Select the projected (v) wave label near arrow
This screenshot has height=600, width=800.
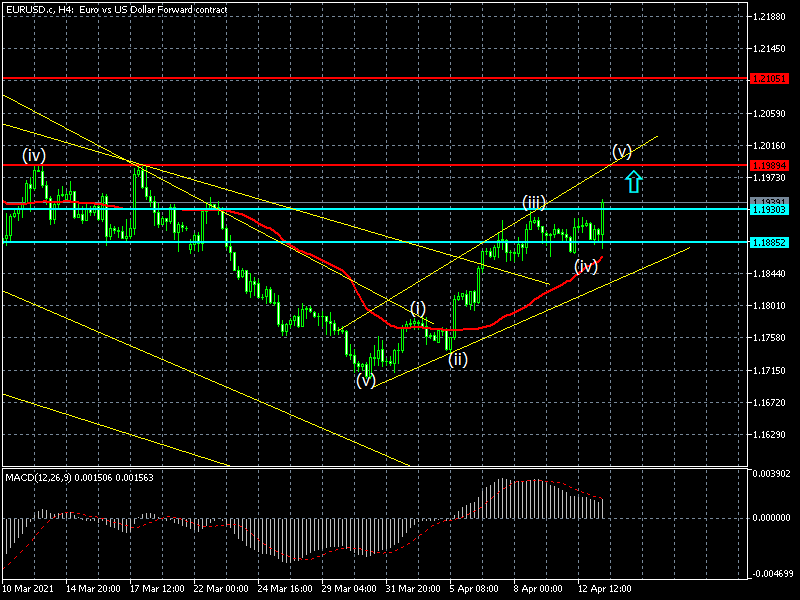(622, 152)
